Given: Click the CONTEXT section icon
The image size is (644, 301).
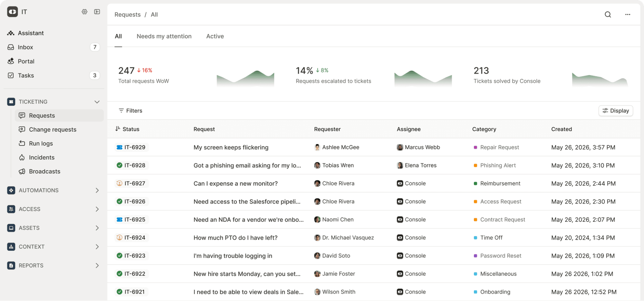Looking at the screenshot, I should pos(11,247).
